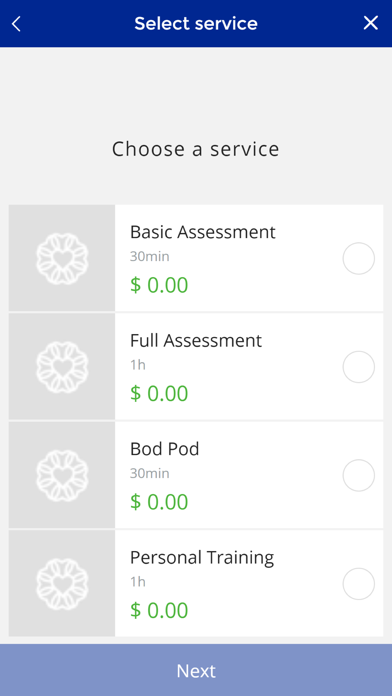Tap the Bod Pod flower heart thumbnail
The image size is (392, 696).
(62, 475)
